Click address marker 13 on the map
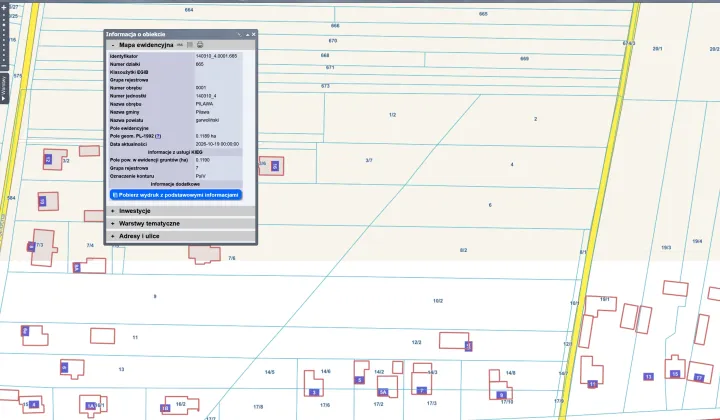This screenshot has width=720, height=420. (x=648, y=377)
